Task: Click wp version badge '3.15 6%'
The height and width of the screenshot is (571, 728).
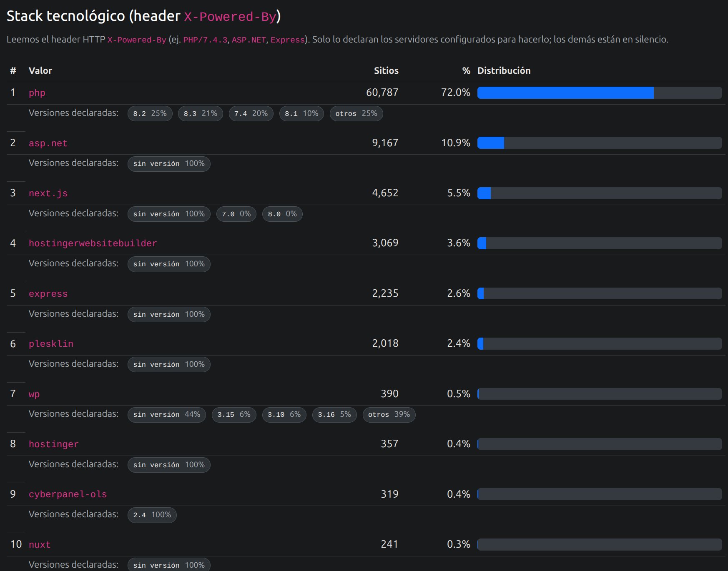Action: coord(234,415)
